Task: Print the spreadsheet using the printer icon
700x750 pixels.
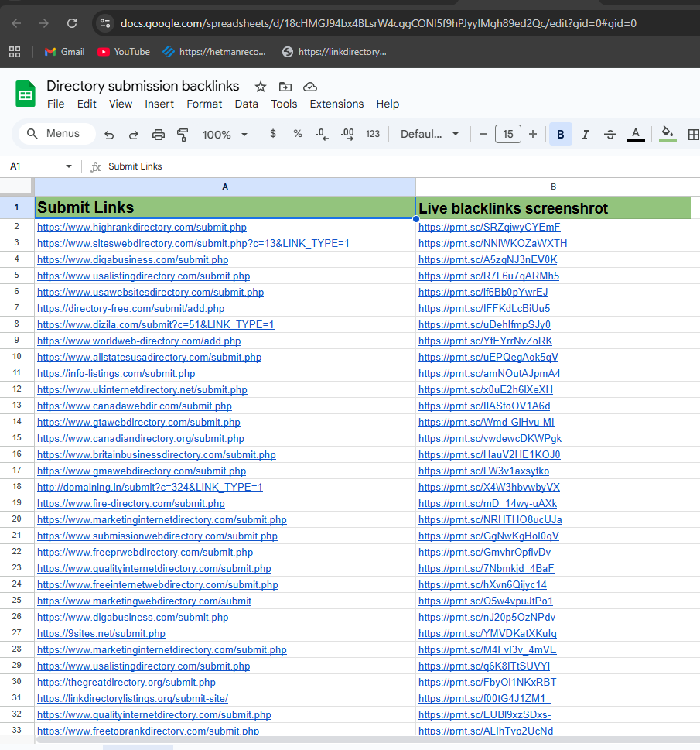Action: click(159, 135)
